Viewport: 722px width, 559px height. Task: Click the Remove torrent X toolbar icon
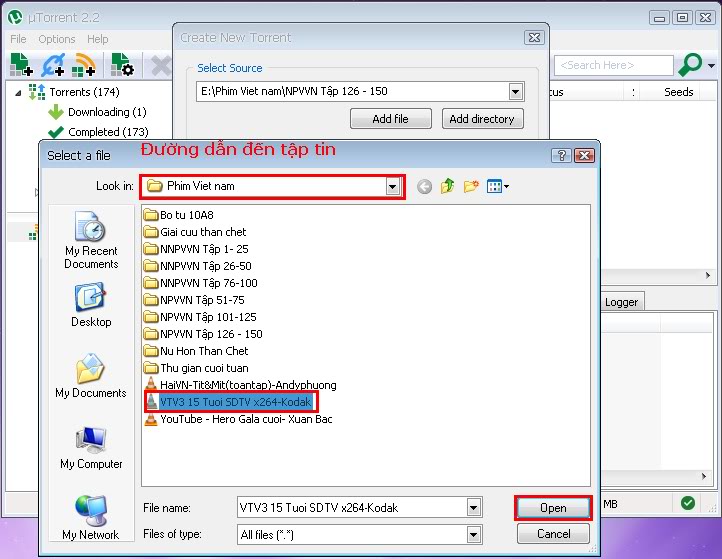point(161,66)
